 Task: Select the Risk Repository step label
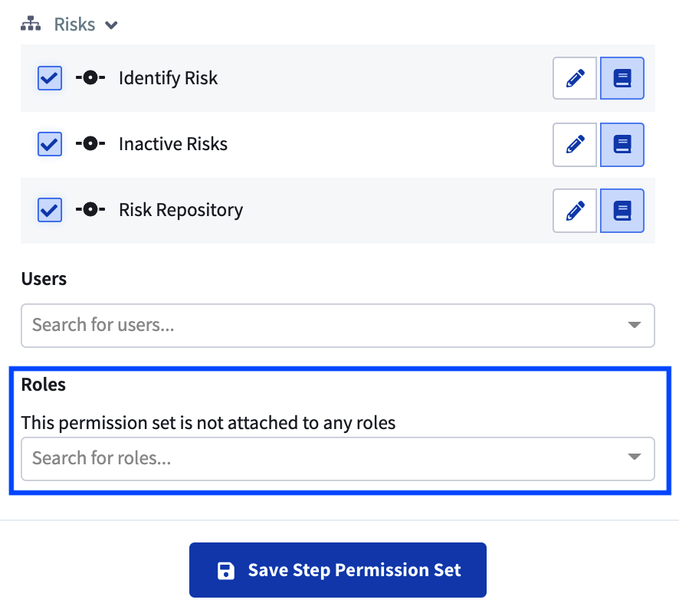click(181, 209)
